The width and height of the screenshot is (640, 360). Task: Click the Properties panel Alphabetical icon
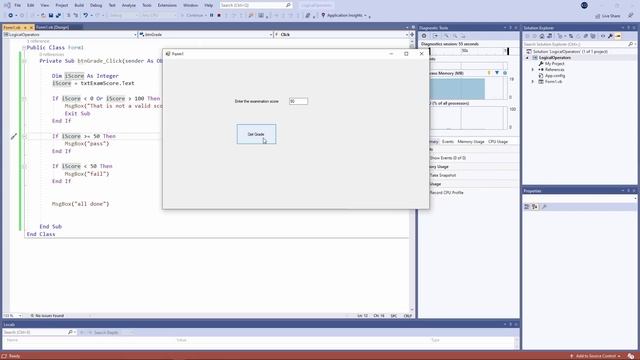point(535,207)
